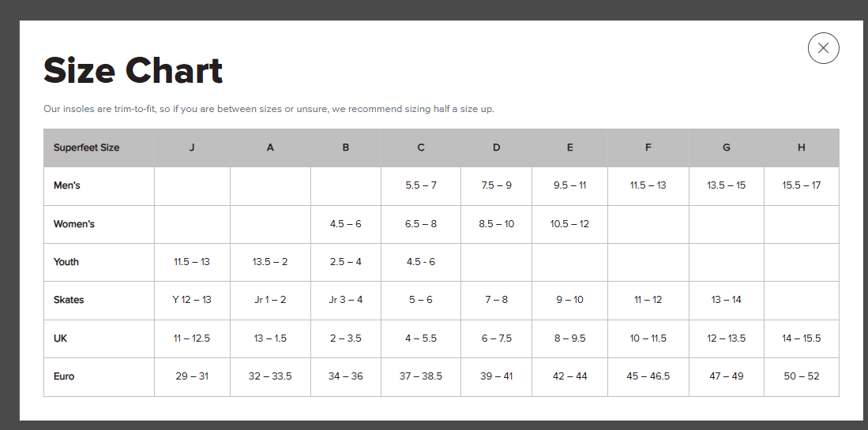The image size is (868, 430).
Task: Click Men's size 11.5 – 13 cell
Action: pos(648,185)
